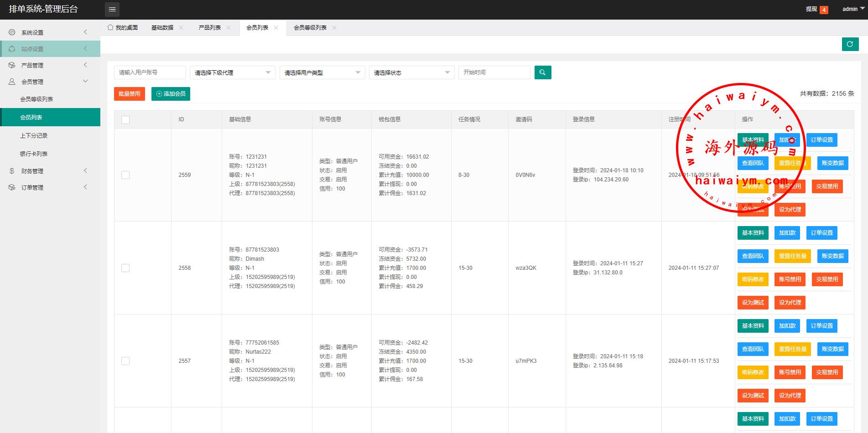Toggle the select-all checkbox in table header
This screenshot has width=868, height=433.
[125, 119]
